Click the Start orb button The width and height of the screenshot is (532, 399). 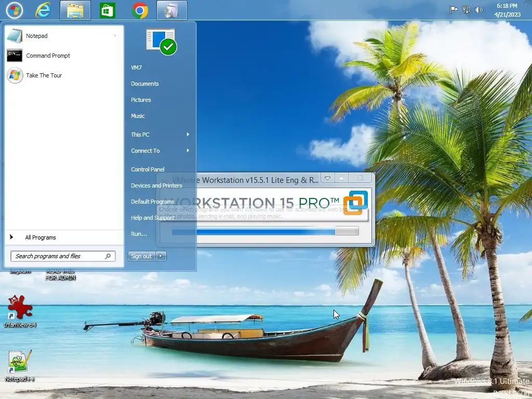point(15,10)
